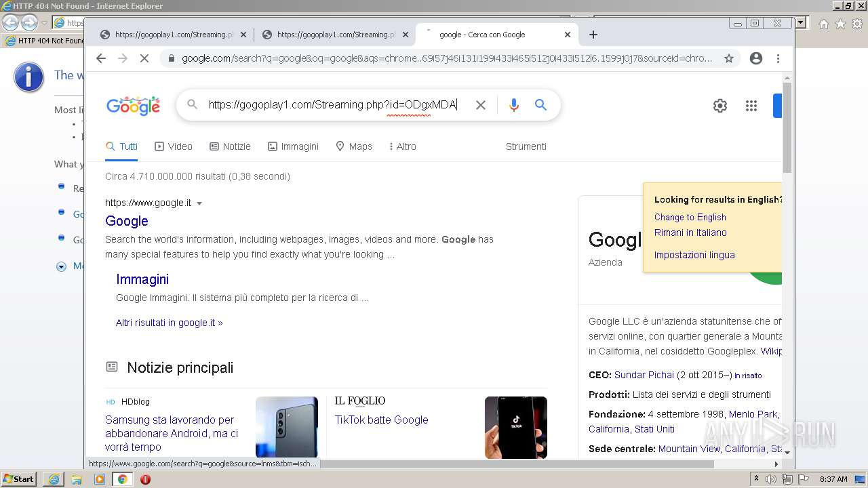
Task: Open the Windows Start menu
Action: click(x=19, y=479)
